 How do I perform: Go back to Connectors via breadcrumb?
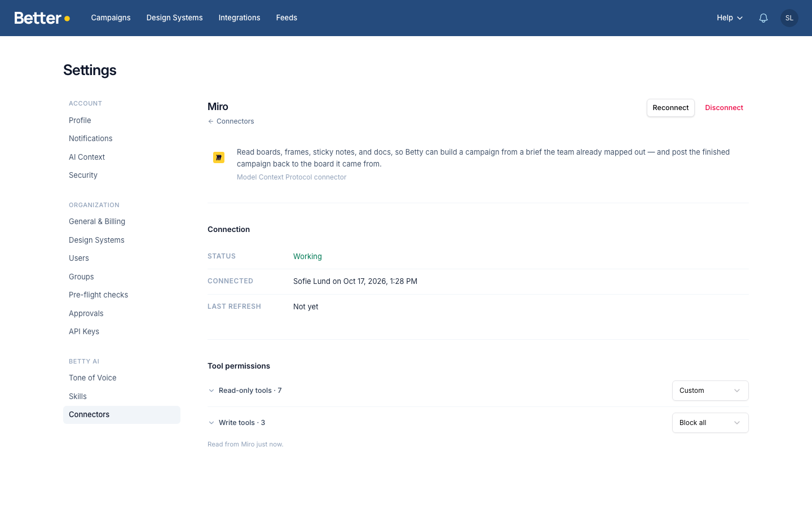pyautogui.click(x=231, y=121)
